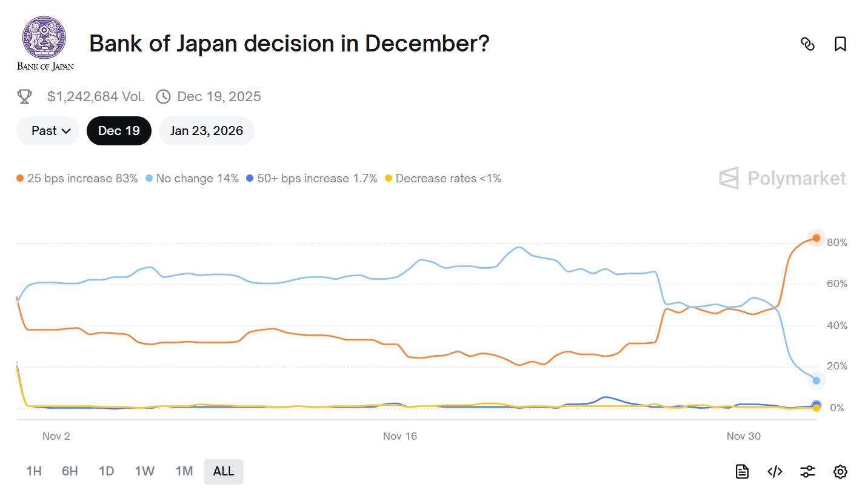Expand the Past dropdown
868x493 pixels.
point(47,130)
